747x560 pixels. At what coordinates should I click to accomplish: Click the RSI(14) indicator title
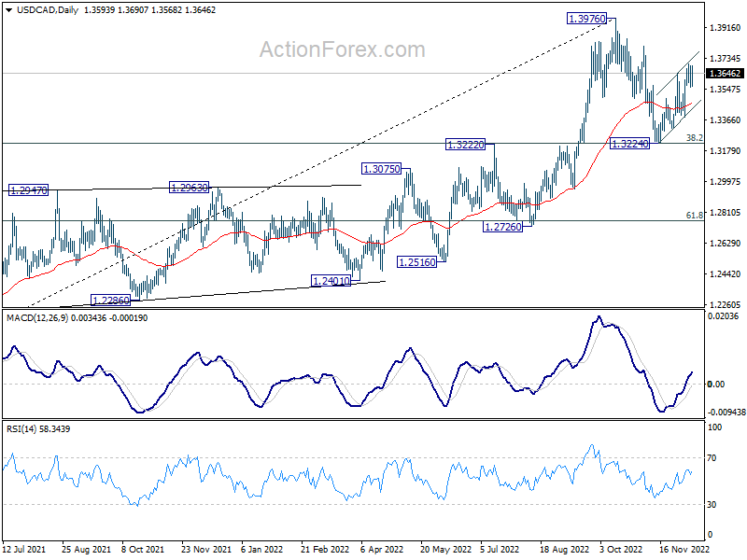(21, 429)
